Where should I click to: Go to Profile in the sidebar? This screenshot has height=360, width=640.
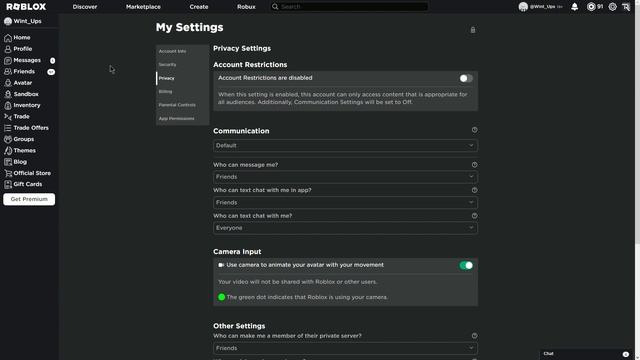[x=18, y=49]
